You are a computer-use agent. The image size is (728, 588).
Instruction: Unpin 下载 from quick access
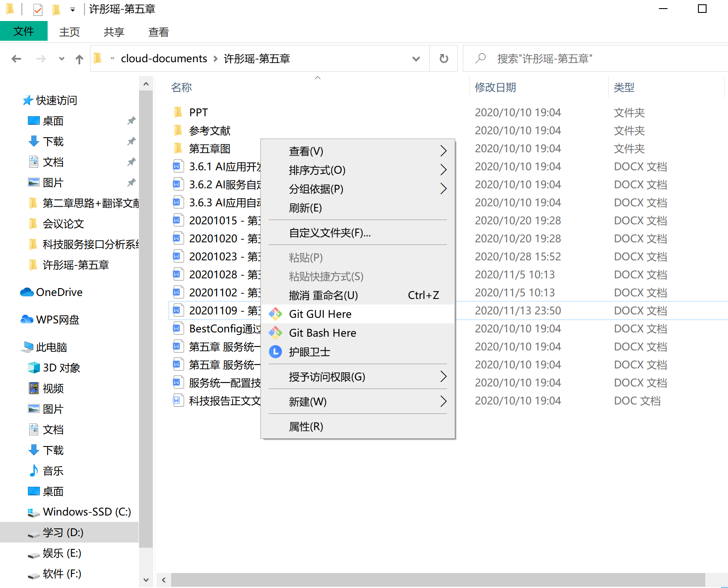click(132, 142)
